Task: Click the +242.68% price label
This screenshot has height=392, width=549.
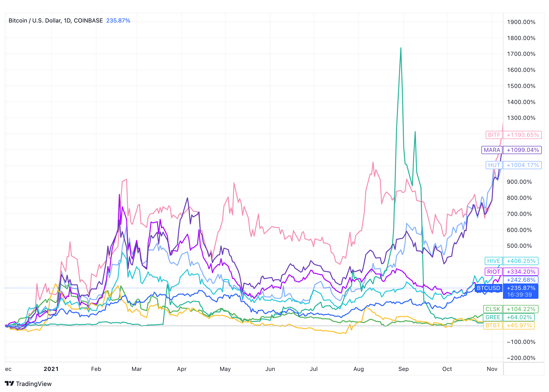Action: (x=521, y=280)
